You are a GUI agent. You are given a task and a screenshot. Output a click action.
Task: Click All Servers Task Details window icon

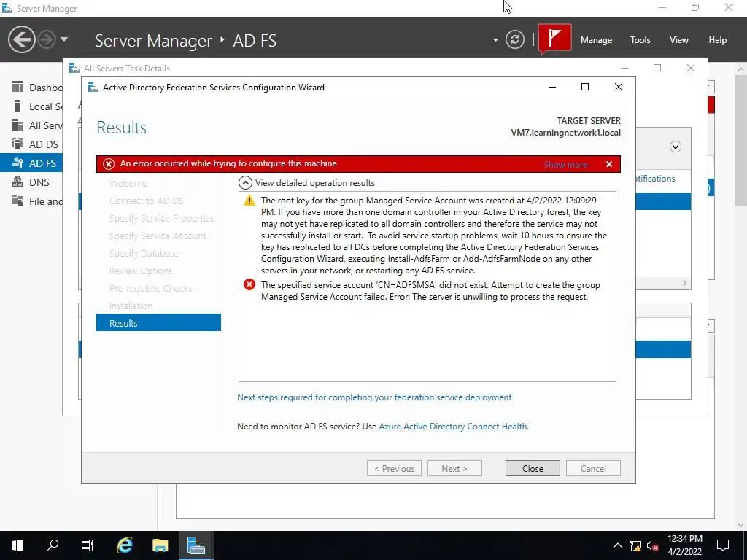tap(74, 68)
